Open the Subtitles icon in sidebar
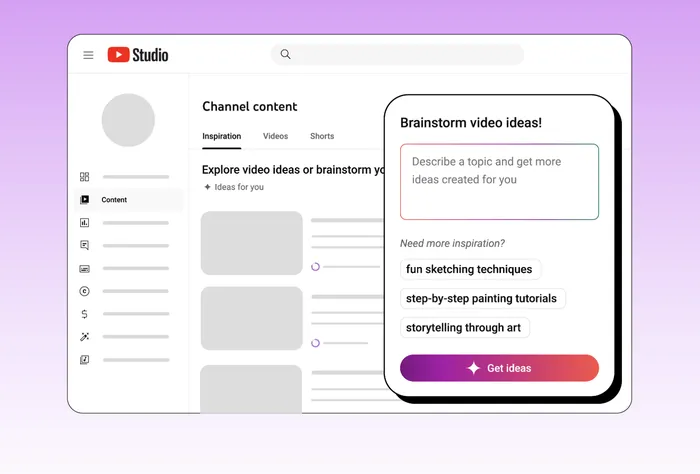This screenshot has height=474, width=700. [85, 268]
